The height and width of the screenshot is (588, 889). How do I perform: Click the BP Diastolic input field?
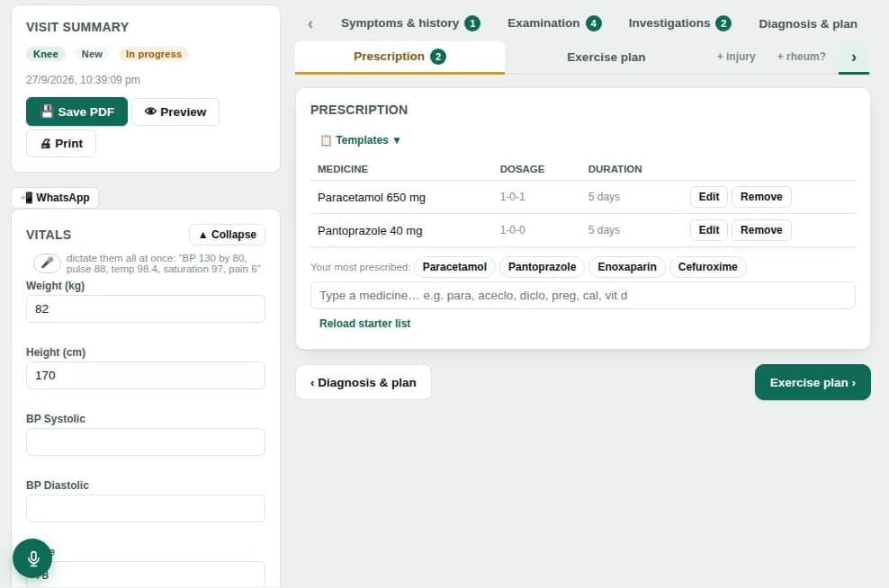coord(145,508)
